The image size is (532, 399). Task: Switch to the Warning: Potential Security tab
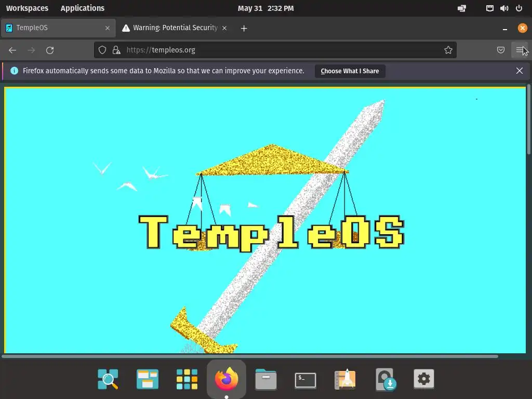tap(175, 28)
